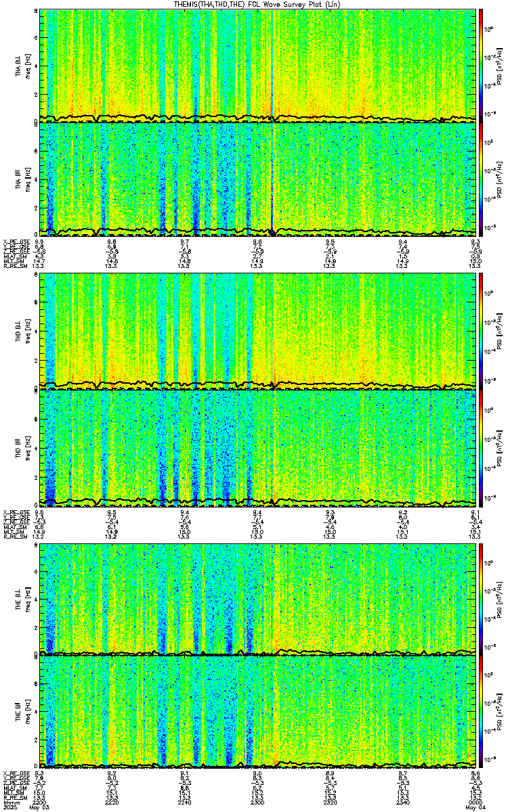Click the May 03 date label
Image resolution: width=508 pixels, height=812 pixels.
coord(41,807)
